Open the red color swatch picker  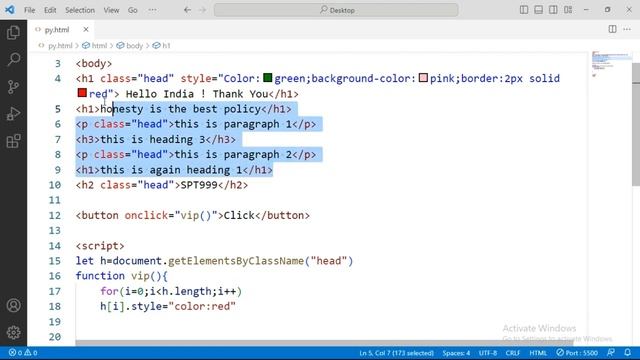82,93
